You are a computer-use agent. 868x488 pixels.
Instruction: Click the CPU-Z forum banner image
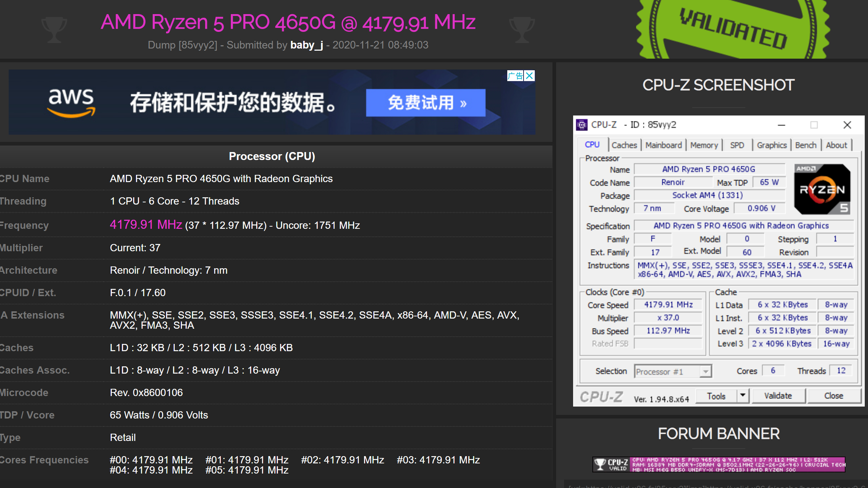[x=719, y=464]
